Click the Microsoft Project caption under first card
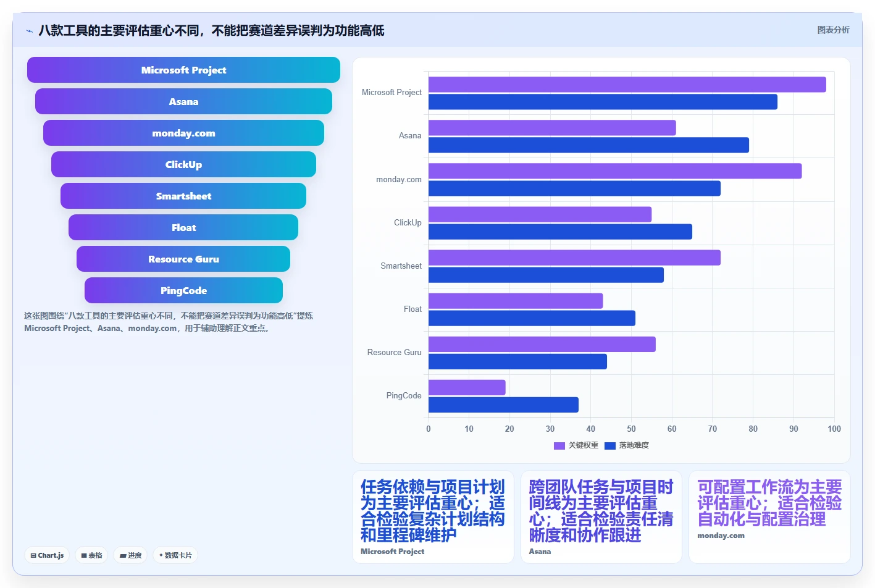The image size is (875, 588). click(392, 552)
